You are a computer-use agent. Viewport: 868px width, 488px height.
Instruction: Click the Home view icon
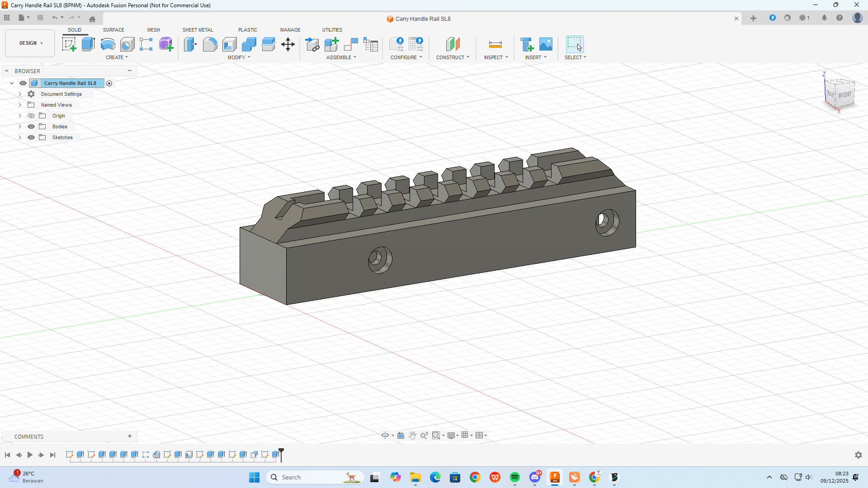click(x=92, y=19)
